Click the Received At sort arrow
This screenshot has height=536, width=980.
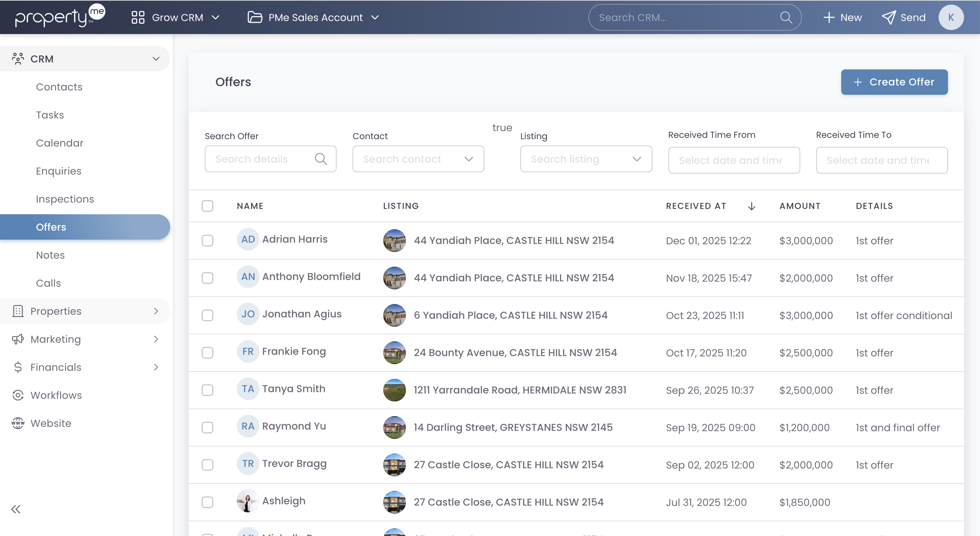[752, 206]
